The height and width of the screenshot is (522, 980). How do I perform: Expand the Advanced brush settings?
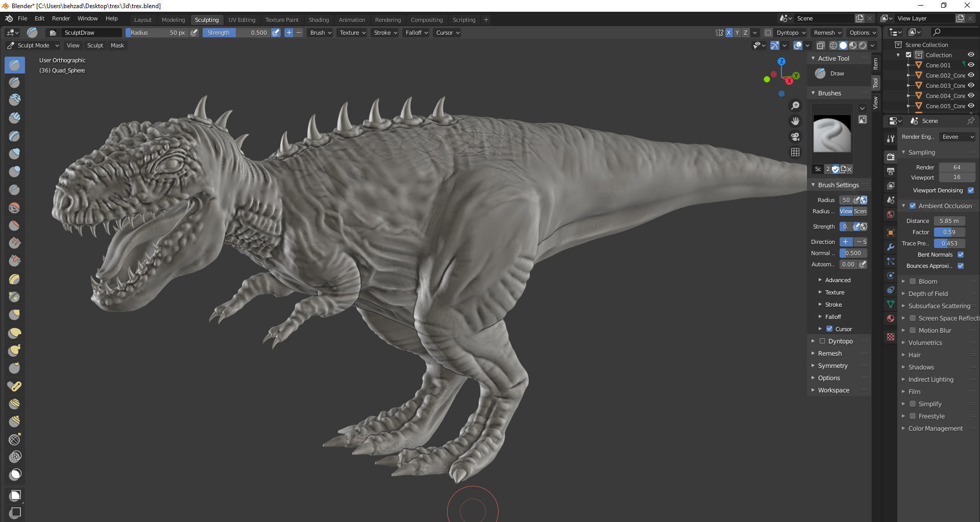click(838, 280)
